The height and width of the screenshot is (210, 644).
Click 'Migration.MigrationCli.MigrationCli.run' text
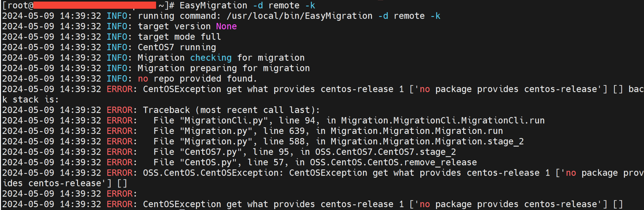click(x=443, y=120)
